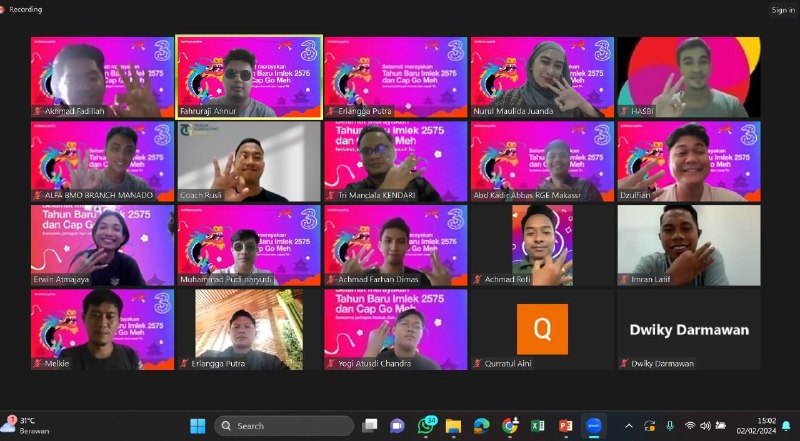Click the sync status tray icon
Viewport: 800px width, 441px height.
tap(649, 426)
